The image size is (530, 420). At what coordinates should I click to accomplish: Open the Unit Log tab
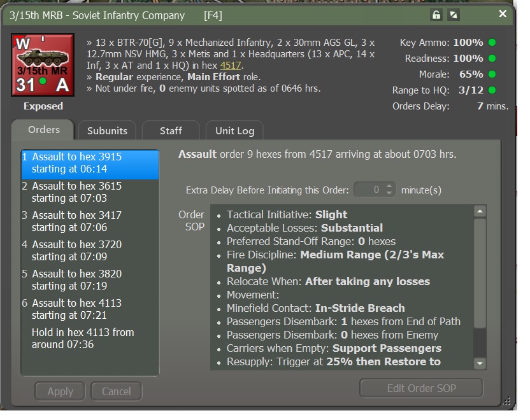pyautogui.click(x=234, y=130)
